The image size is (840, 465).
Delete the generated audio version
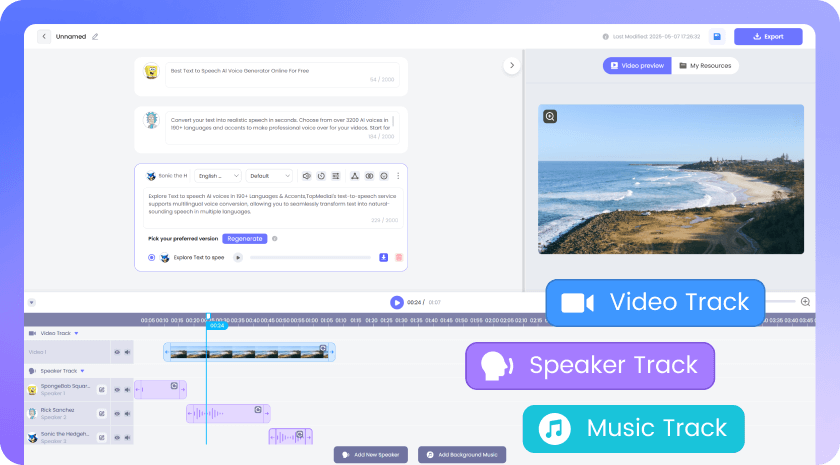point(398,257)
